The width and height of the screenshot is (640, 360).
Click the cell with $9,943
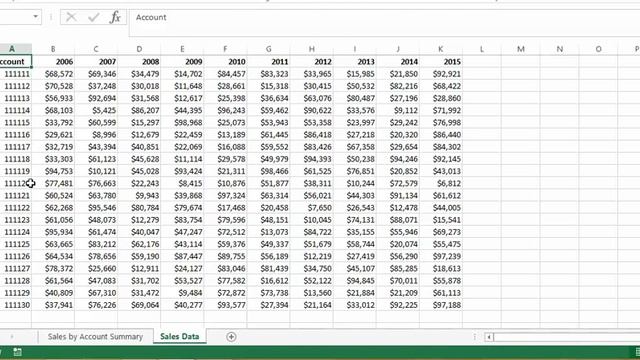[x=139, y=196]
